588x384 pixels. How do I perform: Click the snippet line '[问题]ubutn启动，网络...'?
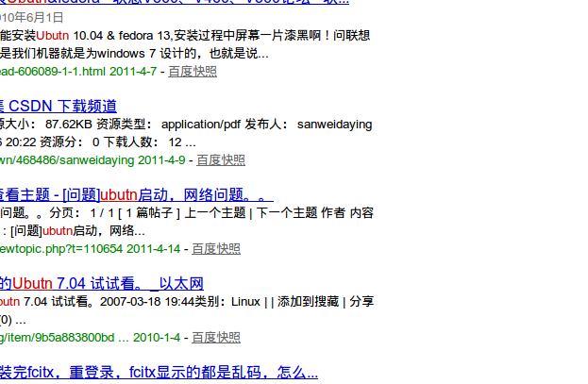coord(77,230)
